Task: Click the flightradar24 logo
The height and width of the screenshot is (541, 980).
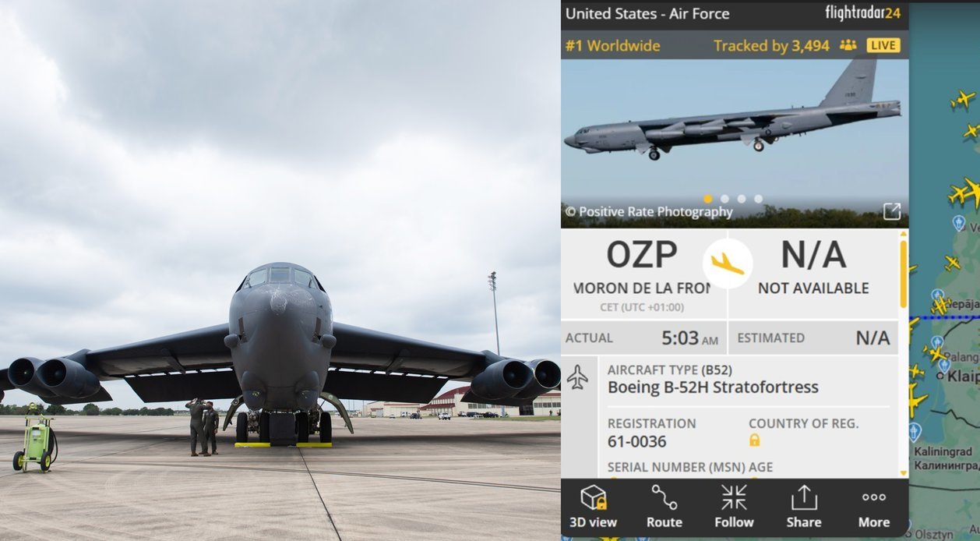Action: [862, 13]
